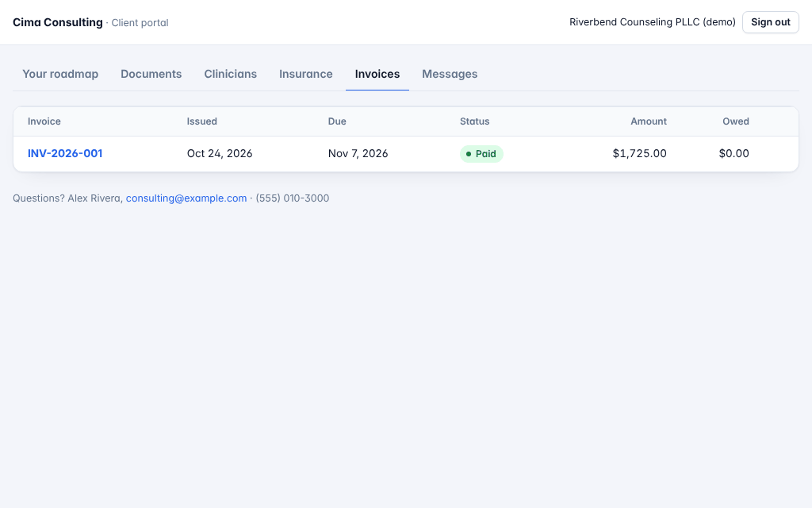Click the Invoice column header

44,121
